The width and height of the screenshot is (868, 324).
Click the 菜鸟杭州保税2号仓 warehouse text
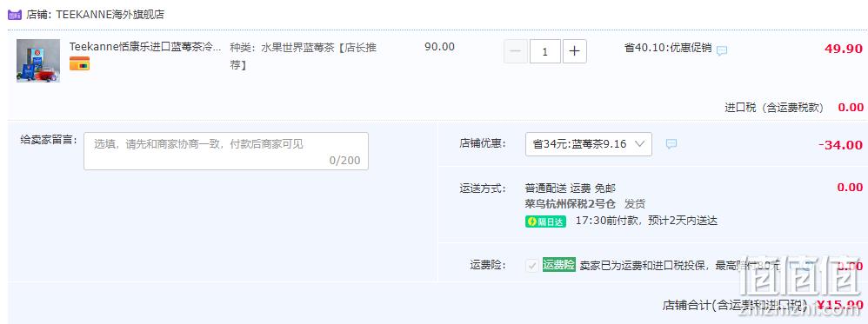[x=571, y=204]
